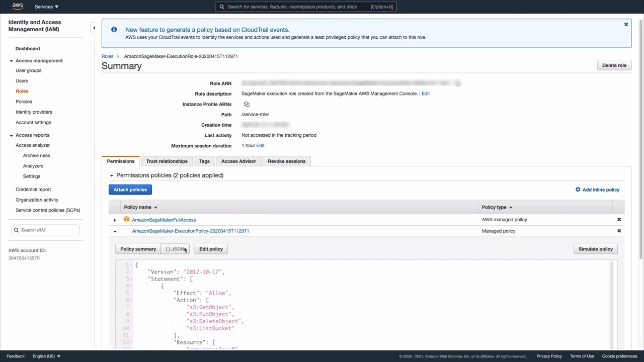Select Roles in the sidebar

(x=22, y=91)
